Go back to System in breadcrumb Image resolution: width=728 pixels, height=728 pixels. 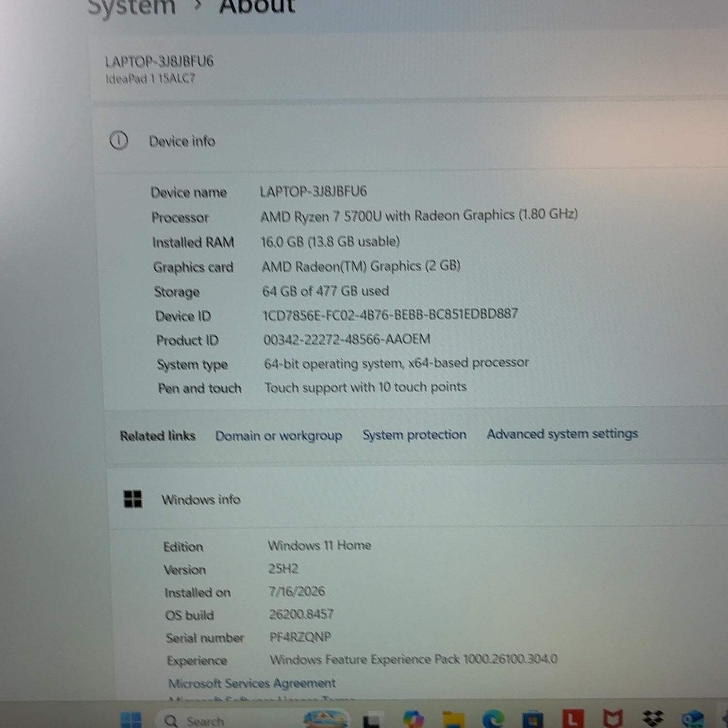point(132,7)
